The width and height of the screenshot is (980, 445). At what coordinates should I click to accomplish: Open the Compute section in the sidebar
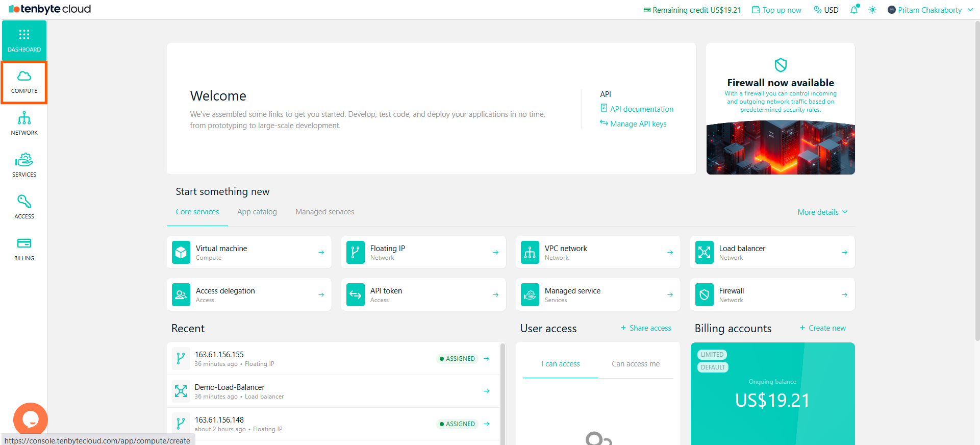tap(24, 82)
